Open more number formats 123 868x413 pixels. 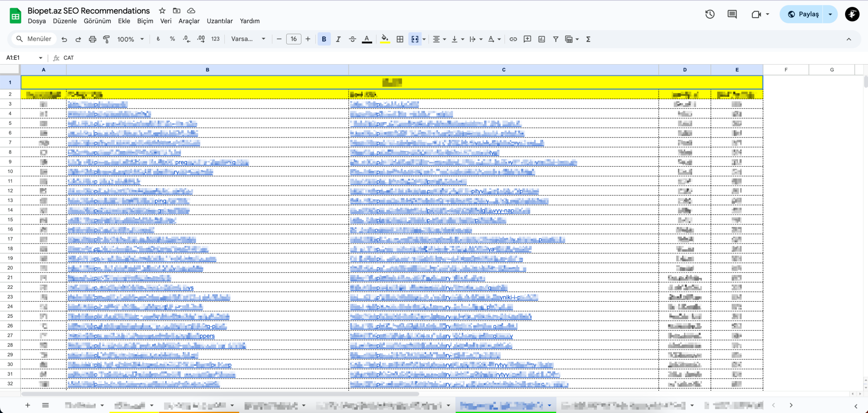click(215, 39)
